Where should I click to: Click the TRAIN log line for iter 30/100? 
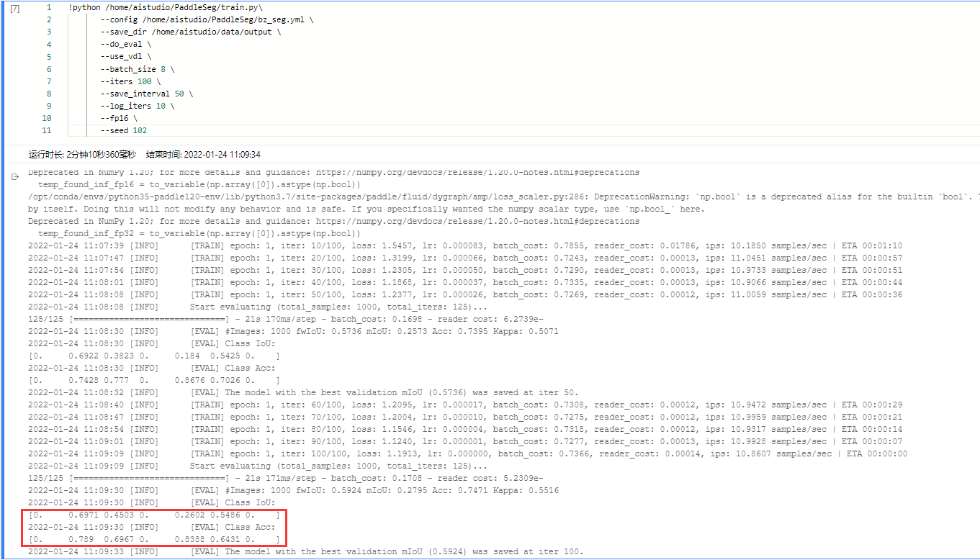[464, 270]
